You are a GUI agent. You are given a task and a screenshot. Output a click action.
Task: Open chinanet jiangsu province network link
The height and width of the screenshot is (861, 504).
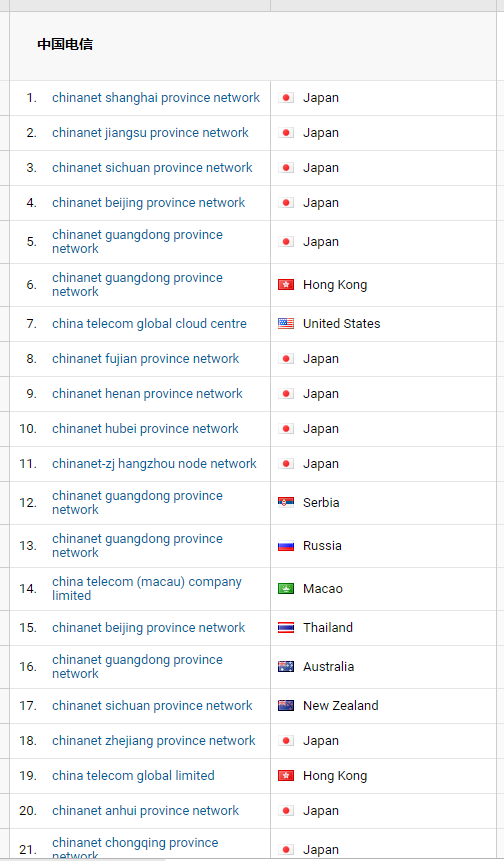click(x=150, y=133)
